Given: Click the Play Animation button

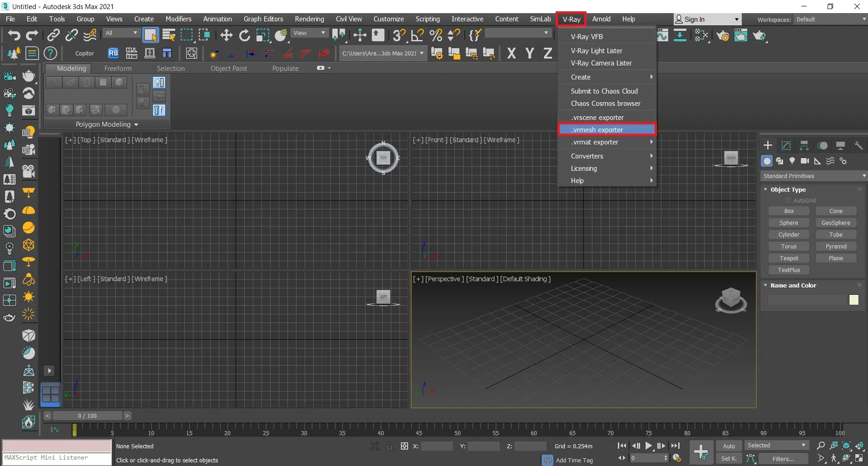Looking at the screenshot, I should point(649,446).
